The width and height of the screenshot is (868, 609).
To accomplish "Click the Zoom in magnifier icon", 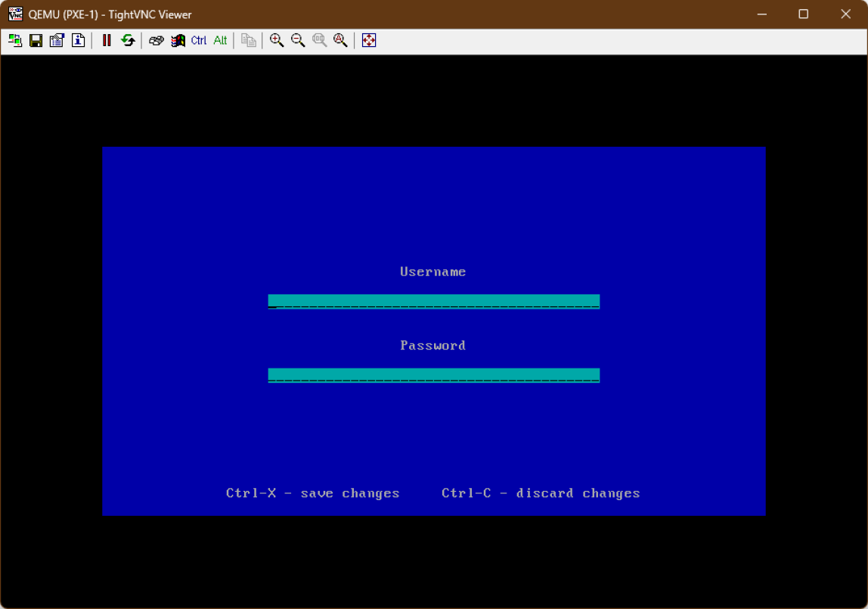I will point(277,40).
